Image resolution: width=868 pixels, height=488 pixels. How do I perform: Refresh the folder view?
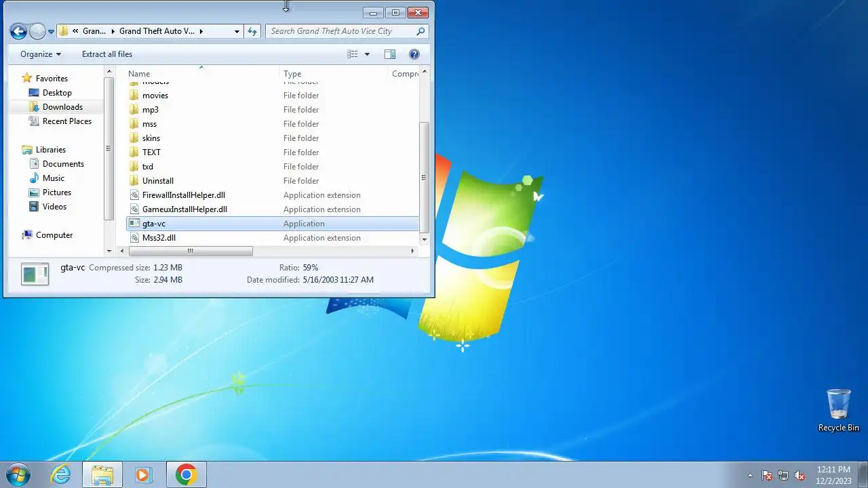tap(252, 31)
